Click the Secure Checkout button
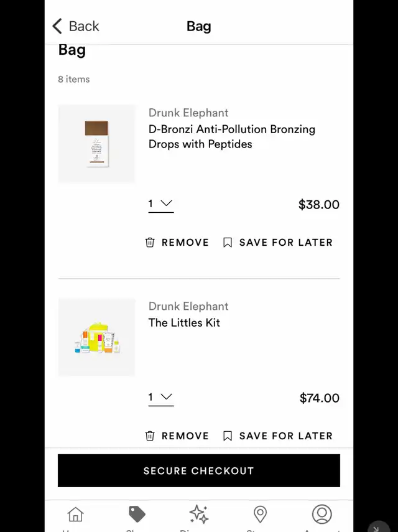Viewport: 398px width, 532px height. point(198,470)
